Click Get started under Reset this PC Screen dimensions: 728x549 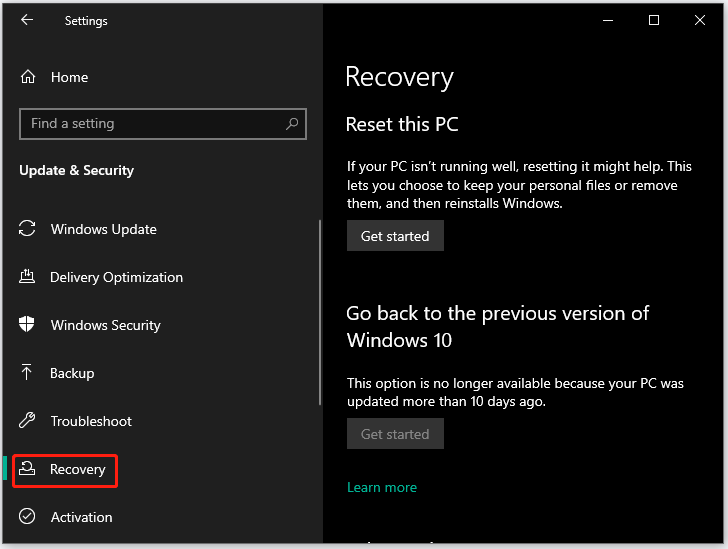tap(395, 236)
